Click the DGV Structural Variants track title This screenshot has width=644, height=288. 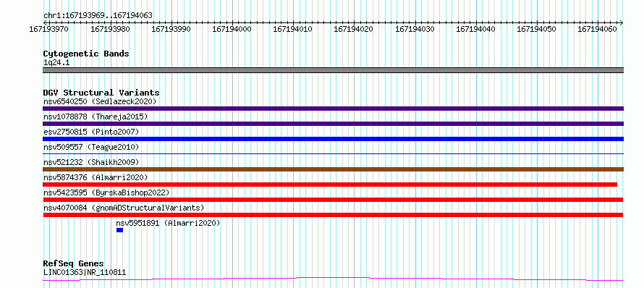[x=101, y=93]
